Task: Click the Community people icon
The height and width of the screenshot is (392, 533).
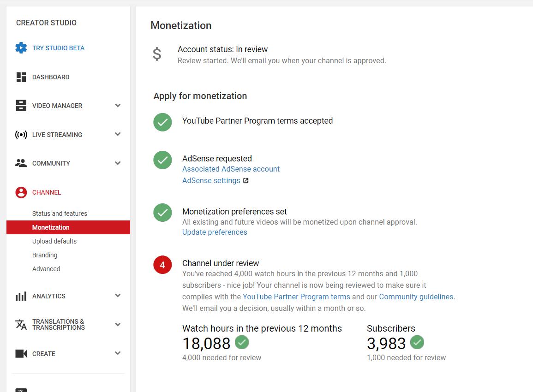Action: point(21,163)
